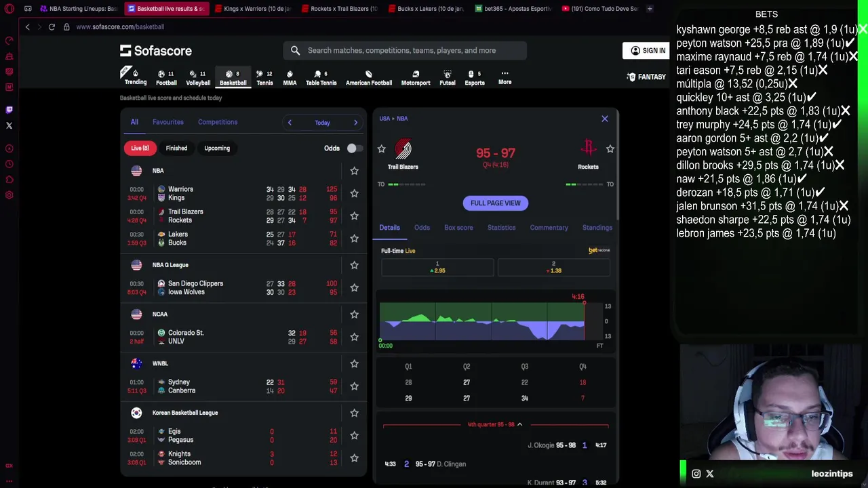Open More sports menu

point(505,77)
